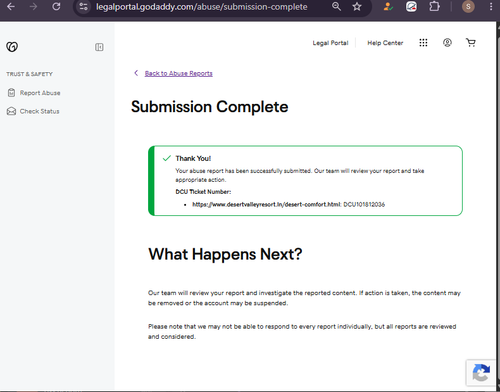
Task: Open the Legal Portal link
Action: tap(330, 43)
